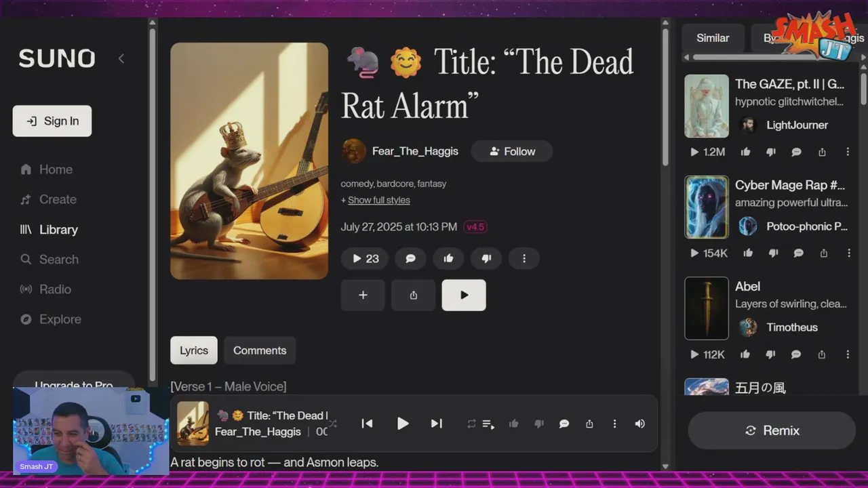Viewport: 868px width, 488px height.
Task: Comment on Cyber Mage Rap track
Action: 799,253
